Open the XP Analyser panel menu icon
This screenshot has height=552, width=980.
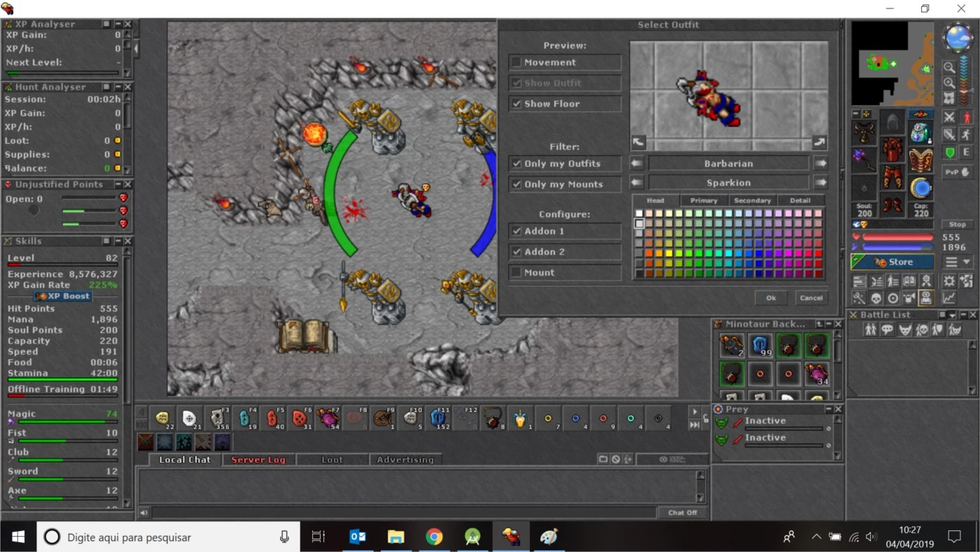(106, 24)
